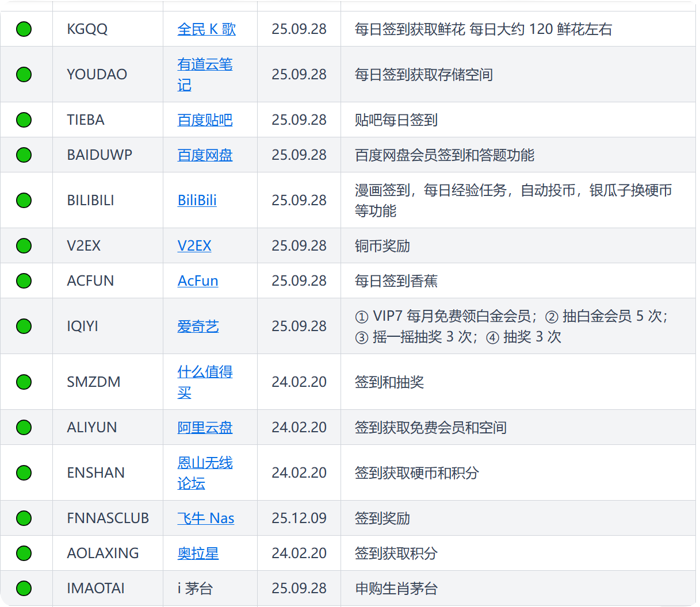
Task: Follow the 百度网盘 link
Action: [x=205, y=155]
